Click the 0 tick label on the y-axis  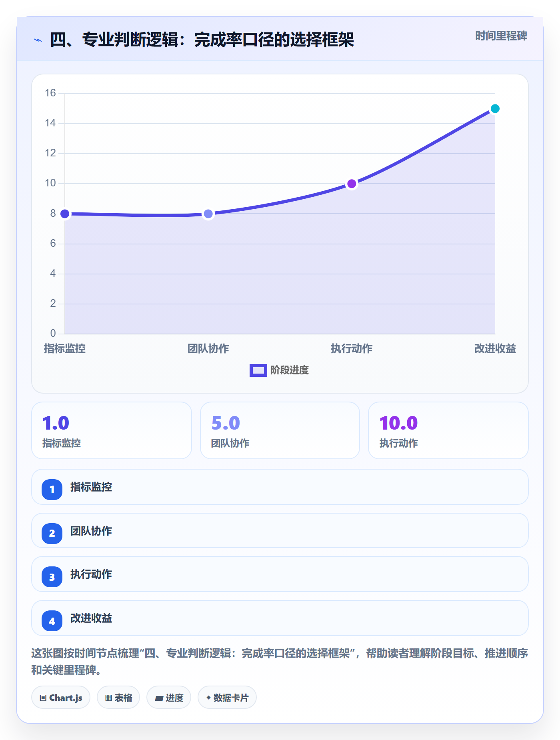pos(53,334)
